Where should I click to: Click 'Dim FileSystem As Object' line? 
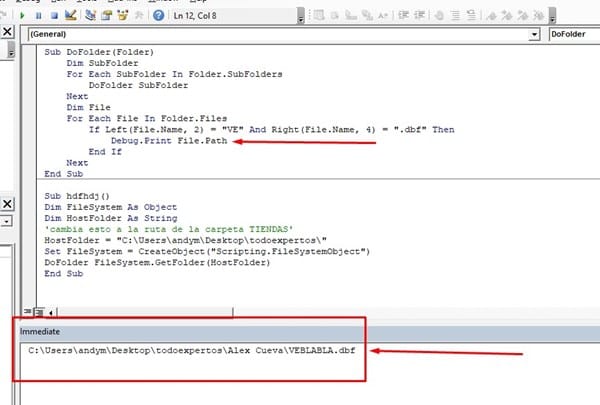pyautogui.click(x=111, y=207)
